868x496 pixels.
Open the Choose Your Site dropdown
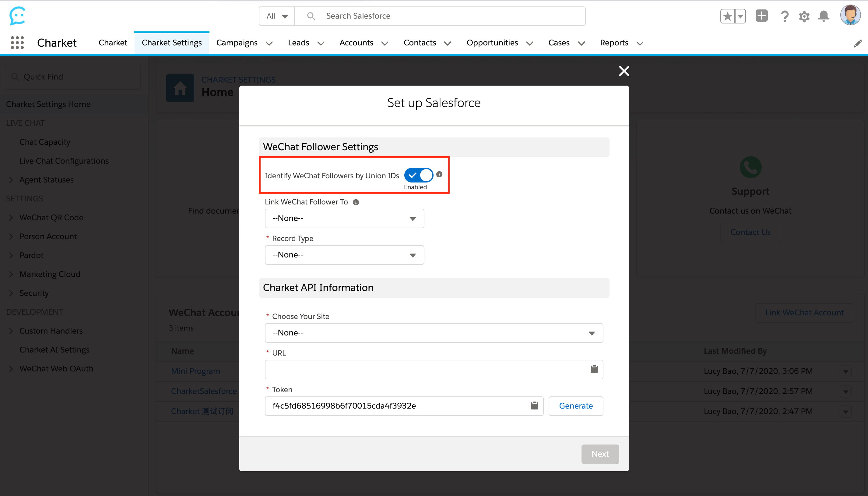(434, 333)
